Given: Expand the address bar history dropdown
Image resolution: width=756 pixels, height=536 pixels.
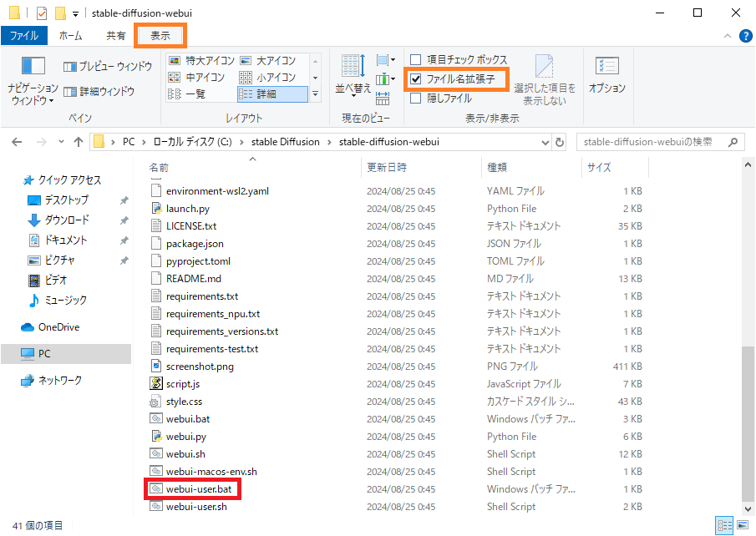Looking at the screenshot, I should pos(544,142).
